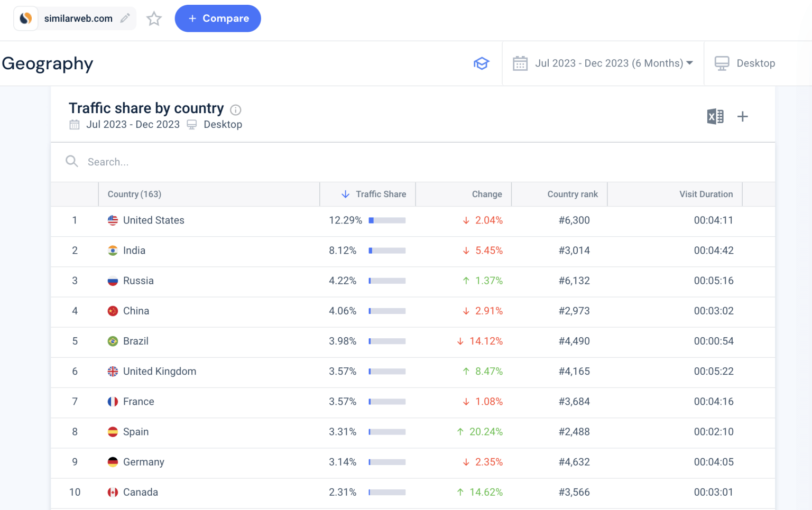Click the info icon beside Traffic share by country

pos(236,110)
